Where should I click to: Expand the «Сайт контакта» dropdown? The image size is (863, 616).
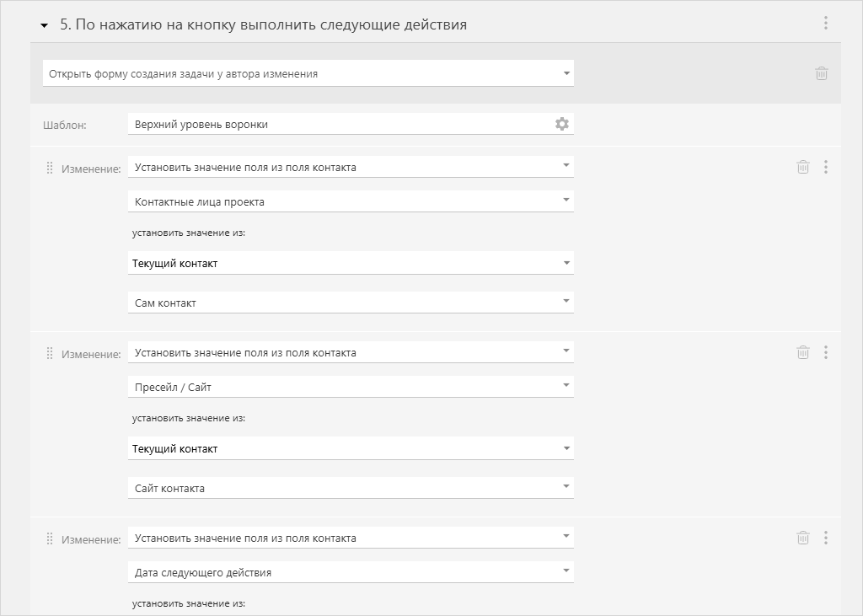click(350, 488)
